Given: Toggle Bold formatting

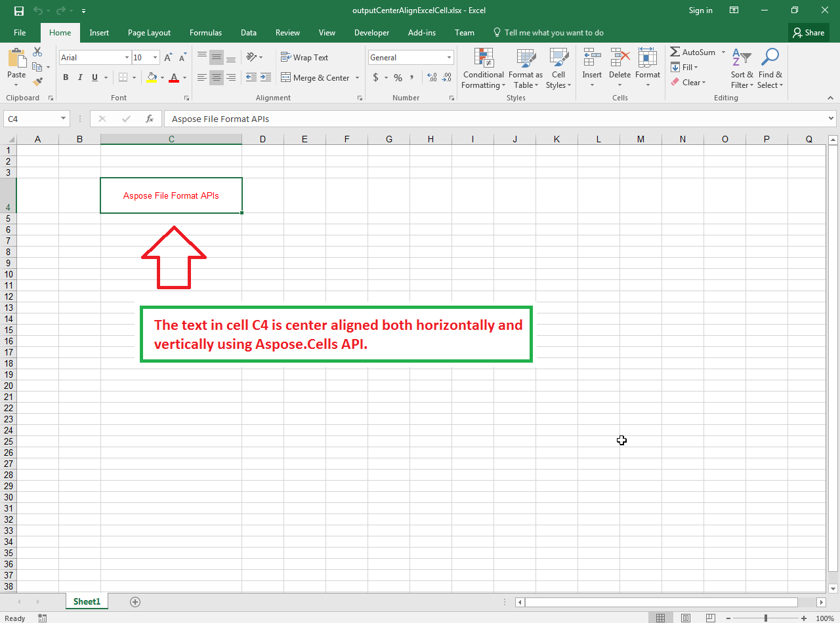Looking at the screenshot, I should (66, 77).
